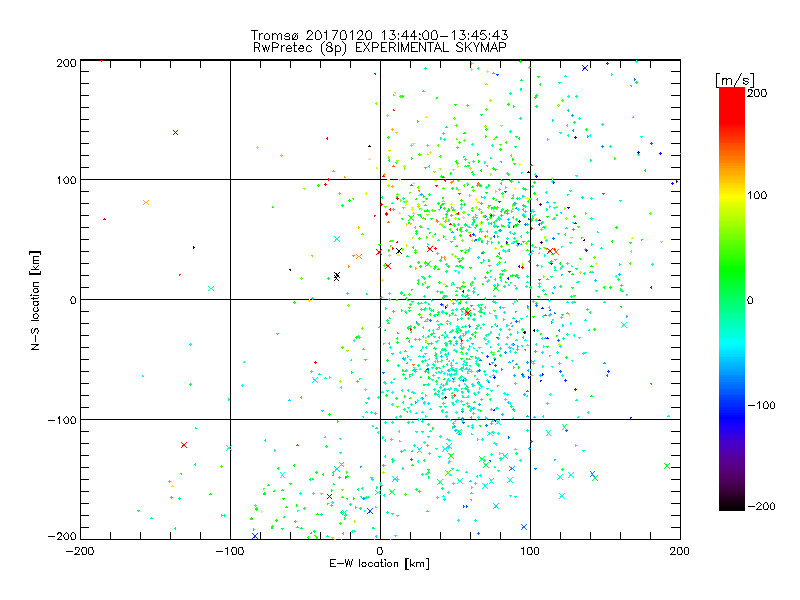The width and height of the screenshot is (800, 600).
Task: Click the y-axis tick label '0'
Action: [72, 300]
